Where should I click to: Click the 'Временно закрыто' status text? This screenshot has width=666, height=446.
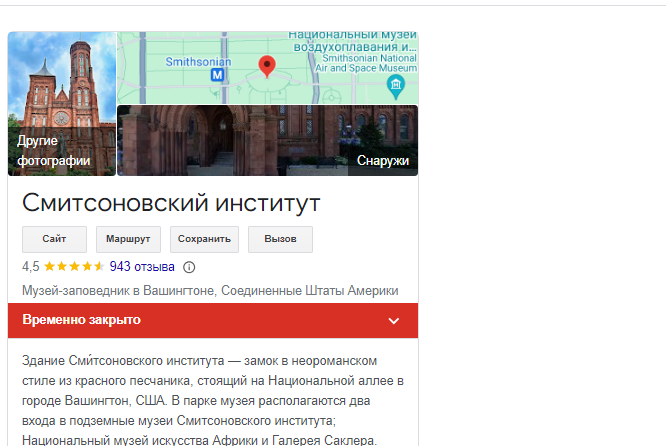point(82,320)
